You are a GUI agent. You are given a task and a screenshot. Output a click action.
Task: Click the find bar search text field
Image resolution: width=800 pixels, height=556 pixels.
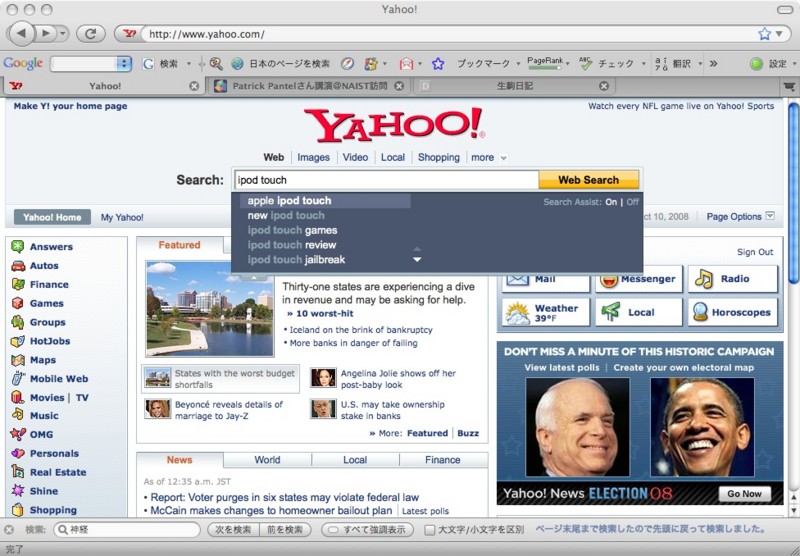coord(127,530)
